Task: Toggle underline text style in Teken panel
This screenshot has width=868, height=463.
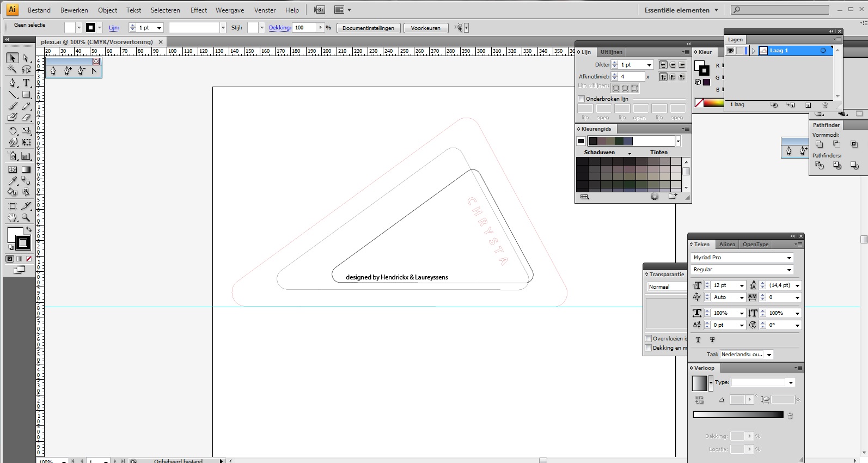Action: (698, 340)
